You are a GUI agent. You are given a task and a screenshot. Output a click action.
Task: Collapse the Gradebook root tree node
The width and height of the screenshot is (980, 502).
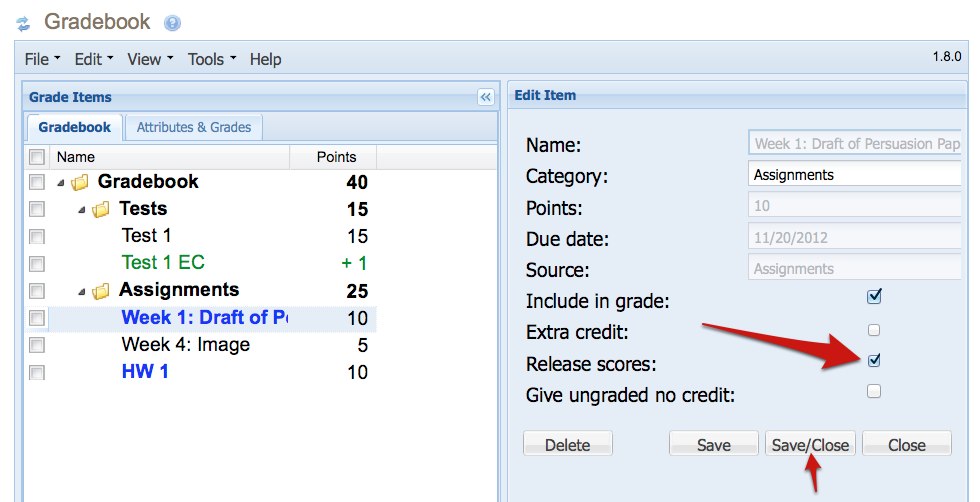click(61, 183)
